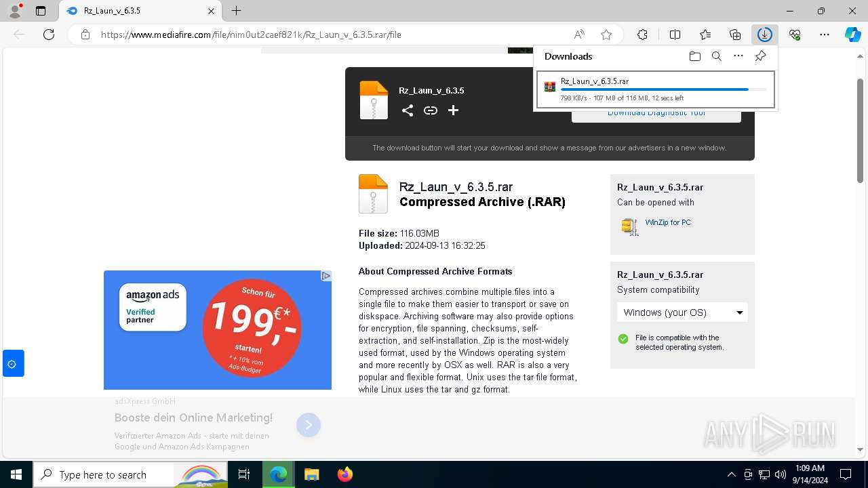The image size is (868, 488).
Task: Click the taskbar clock and date
Action: coord(810,474)
